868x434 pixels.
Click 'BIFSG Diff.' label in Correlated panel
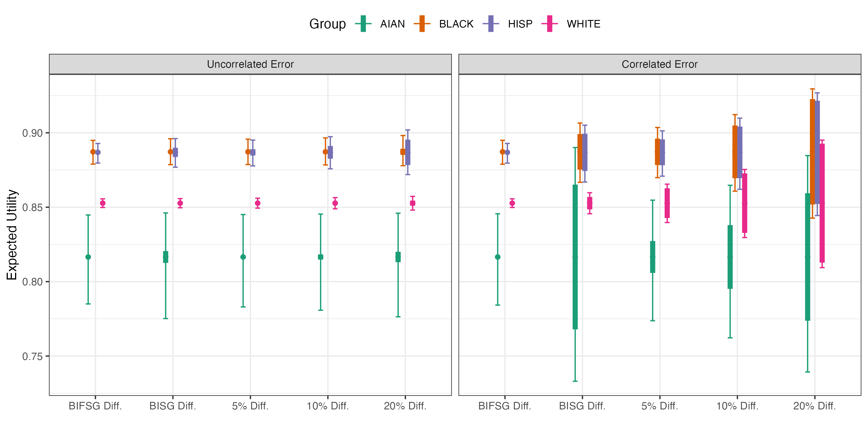click(505, 406)
